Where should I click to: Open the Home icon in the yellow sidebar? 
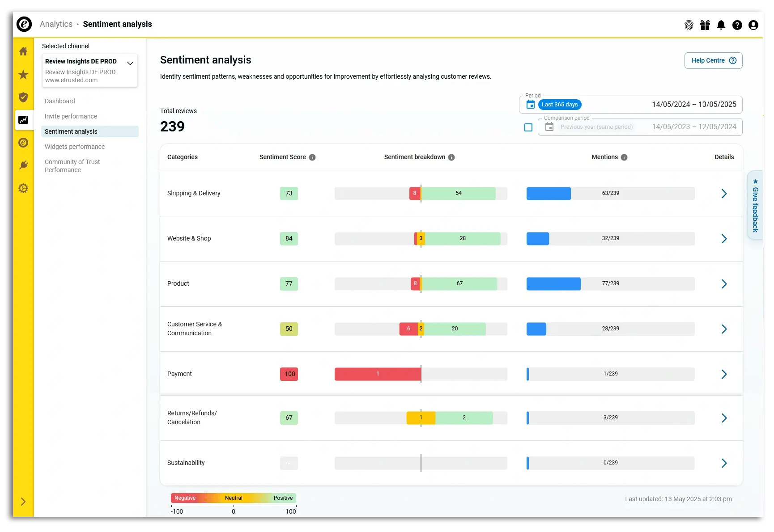pos(23,51)
